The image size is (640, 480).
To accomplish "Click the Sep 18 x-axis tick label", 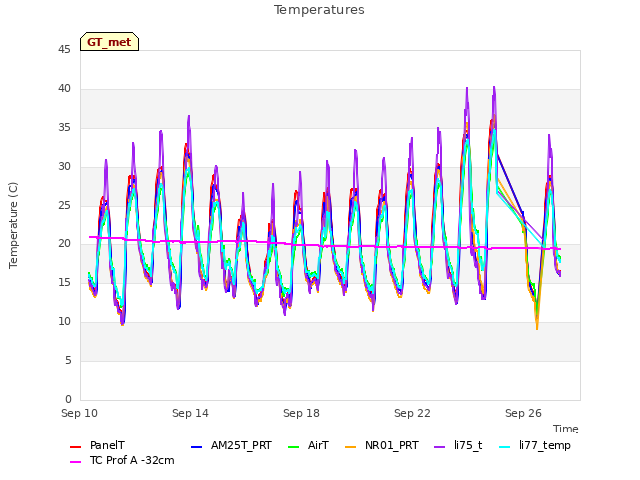I will point(301,413).
